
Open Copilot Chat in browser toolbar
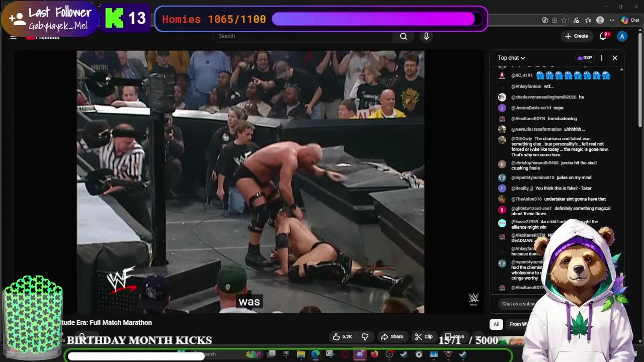click(630, 20)
